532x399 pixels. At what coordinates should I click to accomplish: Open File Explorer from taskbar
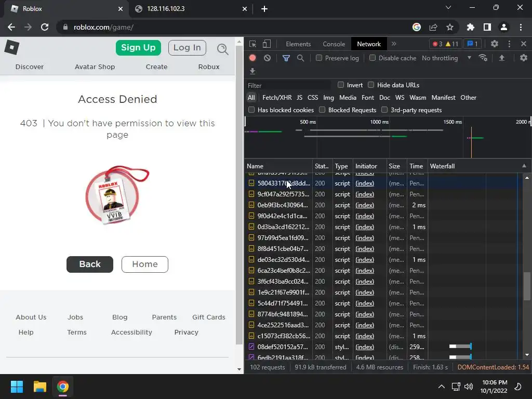coord(39,387)
